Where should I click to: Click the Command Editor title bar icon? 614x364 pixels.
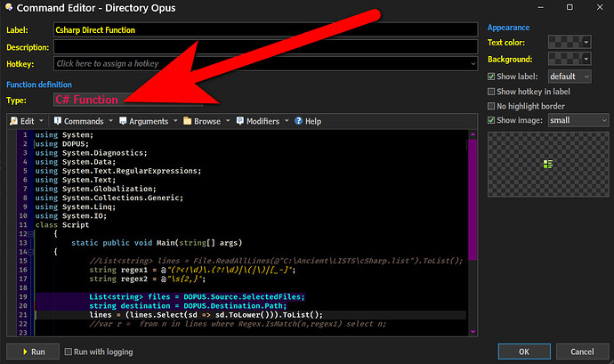[9, 10]
